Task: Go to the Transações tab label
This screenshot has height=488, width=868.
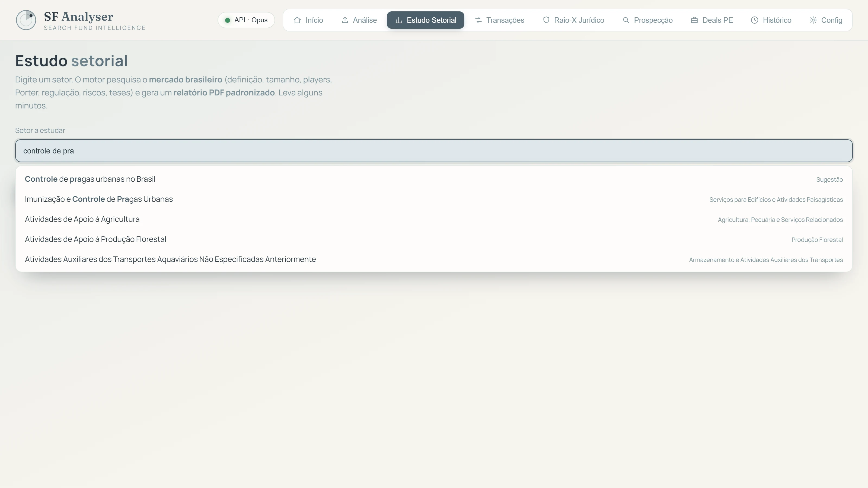Action: click(505, 20)
